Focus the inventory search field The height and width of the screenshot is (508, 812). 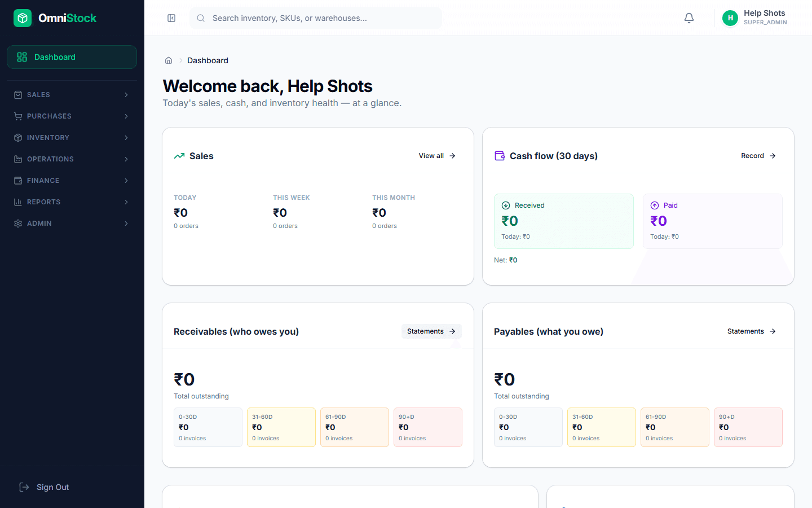tap(316, 18)
